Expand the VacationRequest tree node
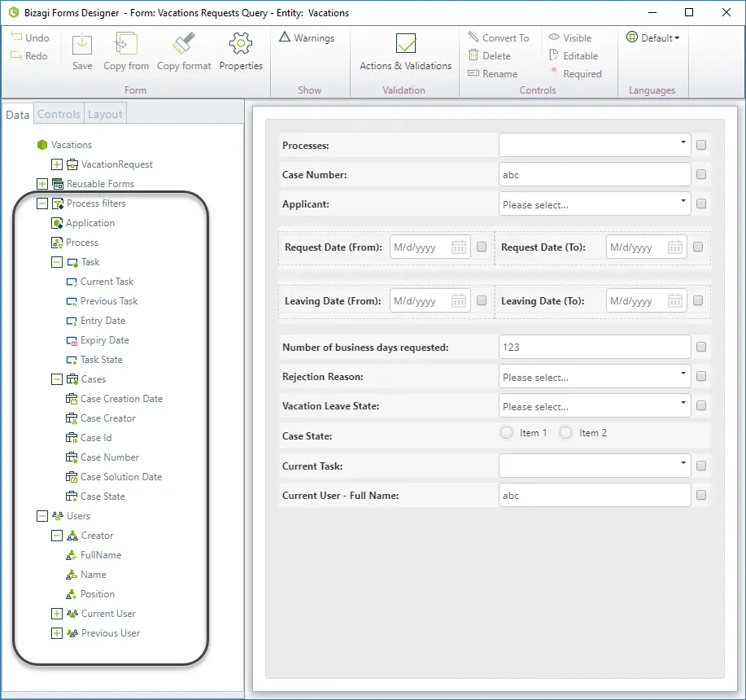This screenshot has height=700, width=746. pyautogui.click(x=57, y=164)
